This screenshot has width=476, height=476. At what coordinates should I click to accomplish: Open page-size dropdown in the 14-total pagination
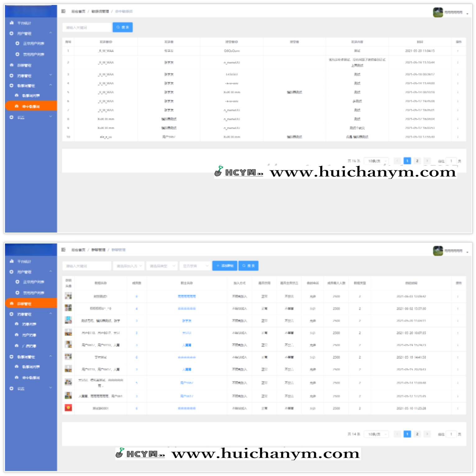[377, 434]
